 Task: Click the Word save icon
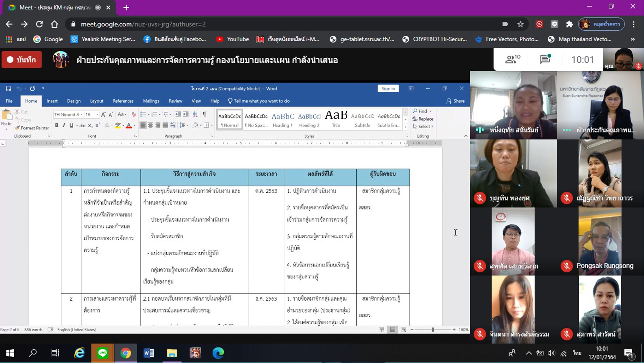(x=8, y=88)
